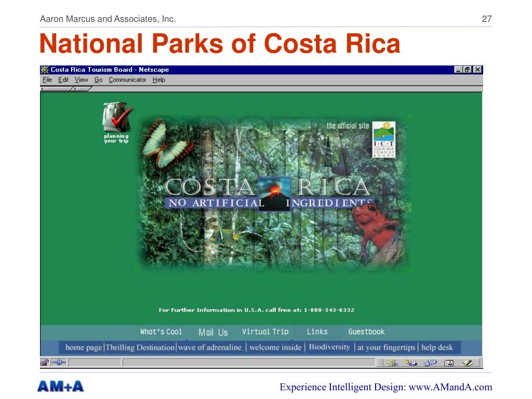Click the toll-free information phone number text
The height and width of the screenshot is (399, 532).
tap(329, 310)
